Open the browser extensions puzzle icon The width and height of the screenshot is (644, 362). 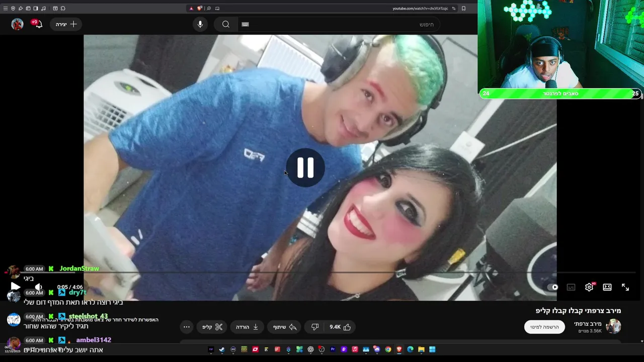click(63, 9)
